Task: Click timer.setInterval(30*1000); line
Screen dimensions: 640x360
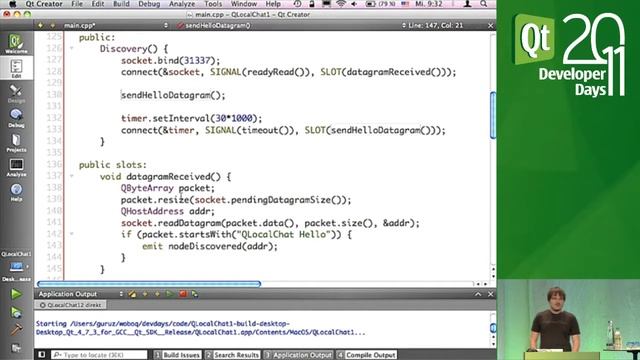Action: coord(191,118)
